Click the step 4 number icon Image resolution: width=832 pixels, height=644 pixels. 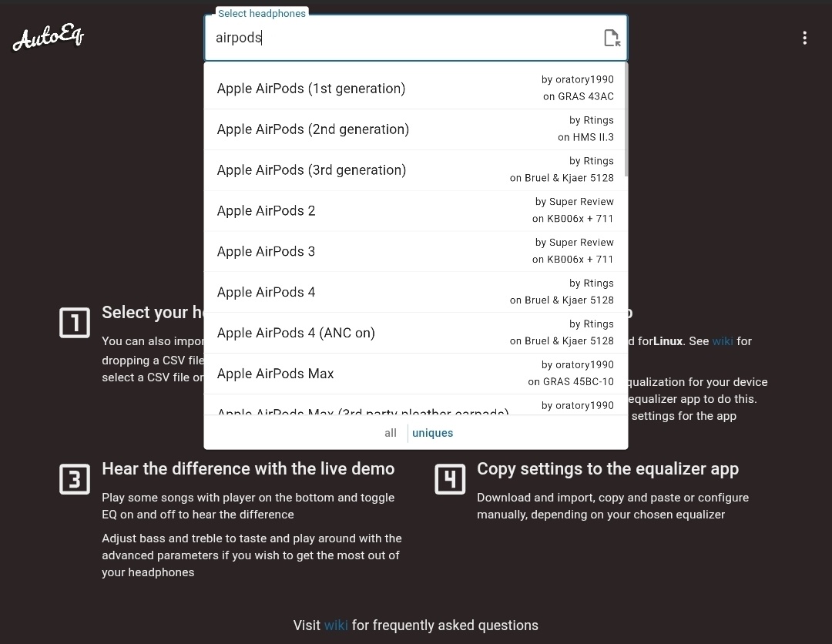450,479
